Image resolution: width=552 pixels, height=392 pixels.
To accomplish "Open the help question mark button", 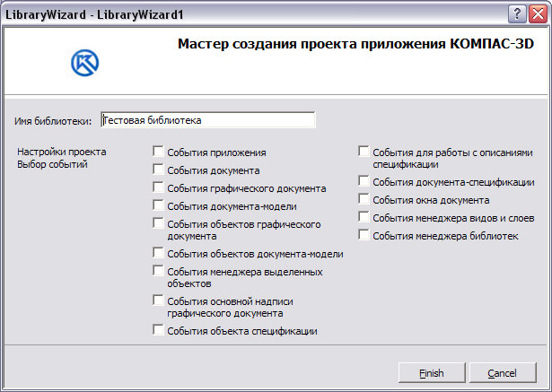I will (517, 14).
